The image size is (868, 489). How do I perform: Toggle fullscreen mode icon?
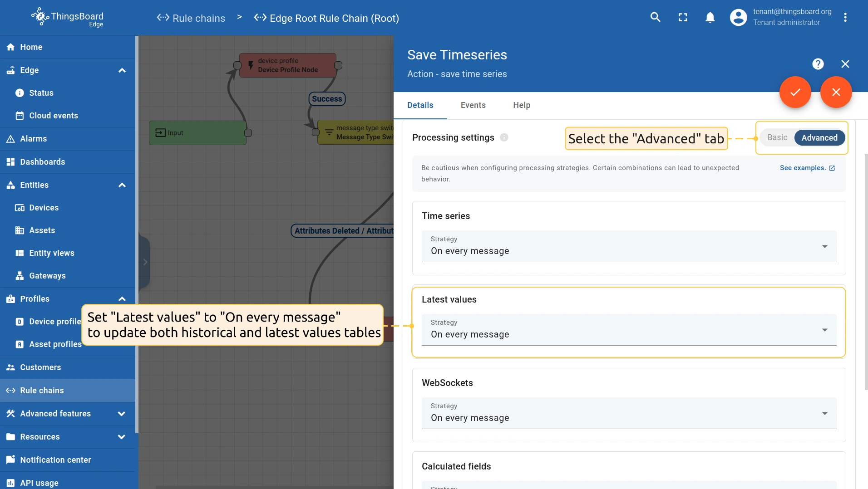pyautogui.click(x=683, y=17)
